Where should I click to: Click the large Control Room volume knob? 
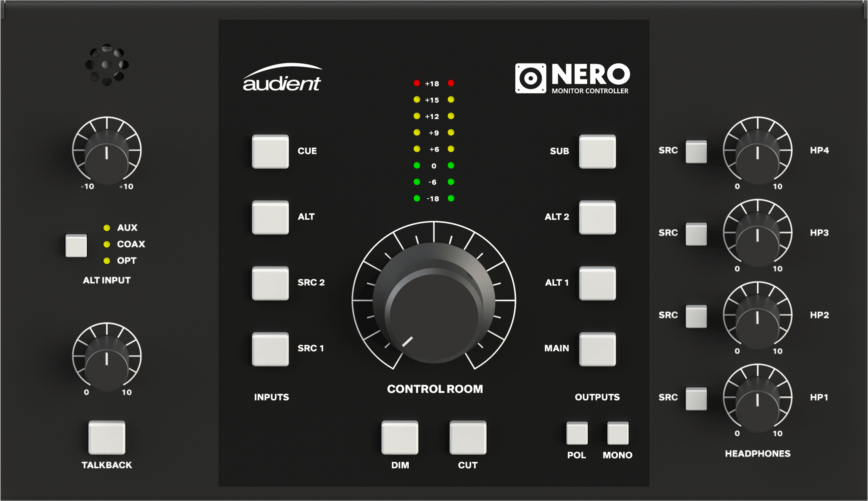434,303
